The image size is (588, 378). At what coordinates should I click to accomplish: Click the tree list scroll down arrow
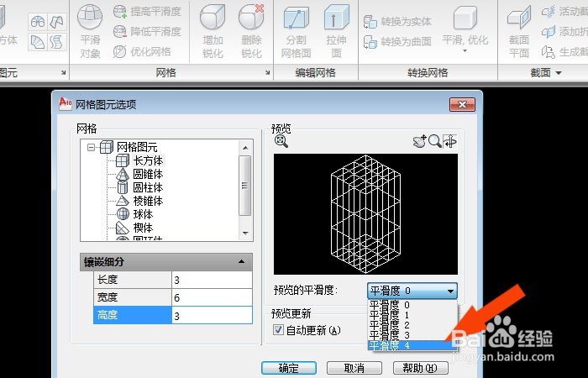(x=245, y=234)
